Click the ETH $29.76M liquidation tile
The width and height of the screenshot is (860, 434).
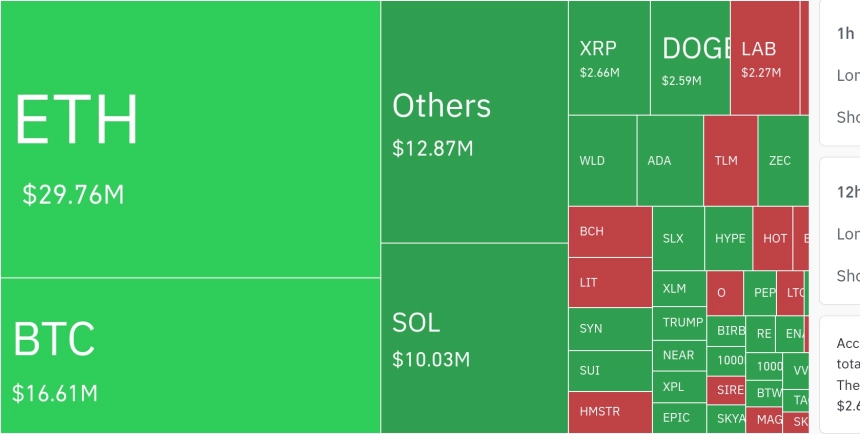190,139
